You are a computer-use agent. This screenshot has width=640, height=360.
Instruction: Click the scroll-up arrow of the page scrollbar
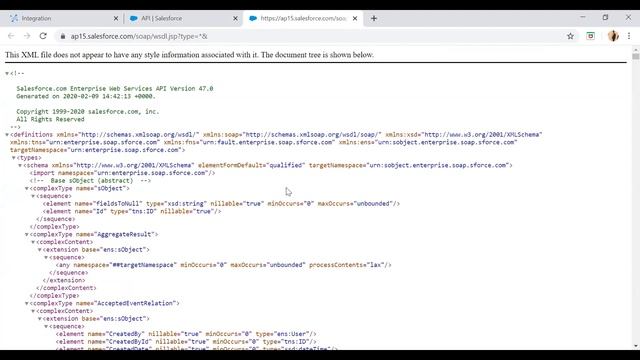(636, 50)
